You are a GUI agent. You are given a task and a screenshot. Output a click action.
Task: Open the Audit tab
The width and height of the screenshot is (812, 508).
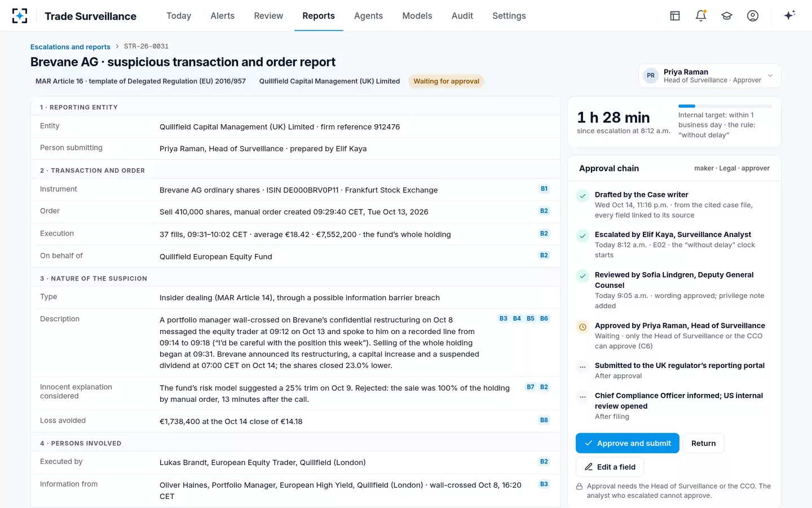coord(462,16)
